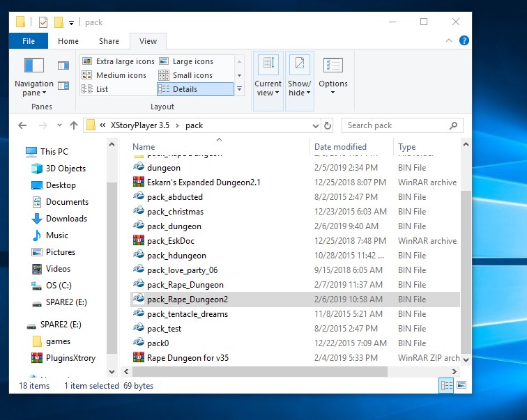The height and width of the screenshot is (420, 527).
Task: Click the layout gallery down arrow
Action: 239,75
